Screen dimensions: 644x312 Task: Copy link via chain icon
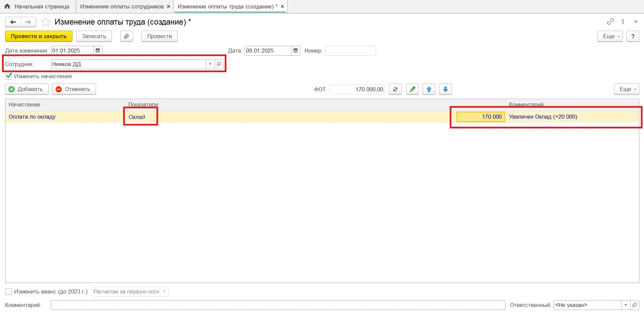[610, 22]
